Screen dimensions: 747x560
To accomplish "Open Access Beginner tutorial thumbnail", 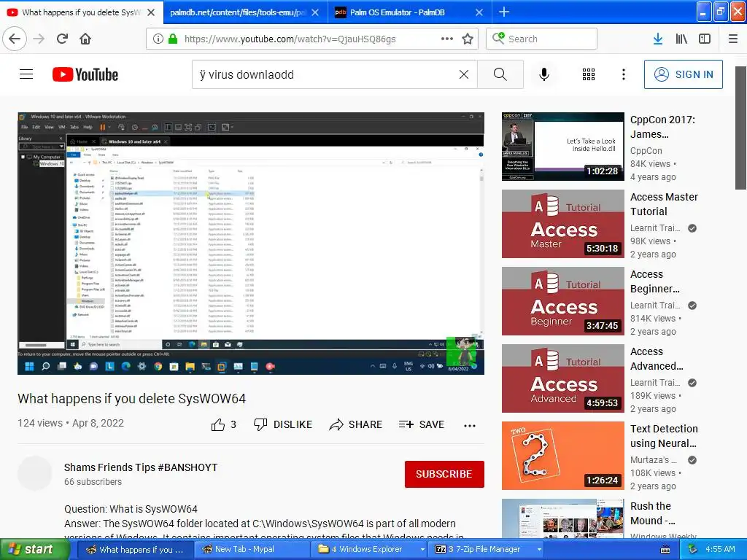I will 562,301.
